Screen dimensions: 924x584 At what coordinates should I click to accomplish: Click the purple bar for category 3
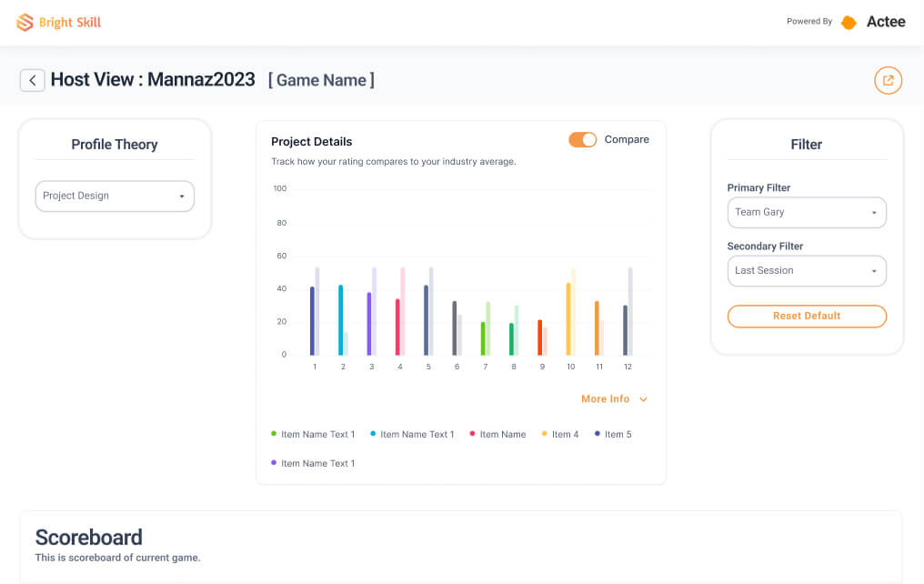tap(369, 324)
